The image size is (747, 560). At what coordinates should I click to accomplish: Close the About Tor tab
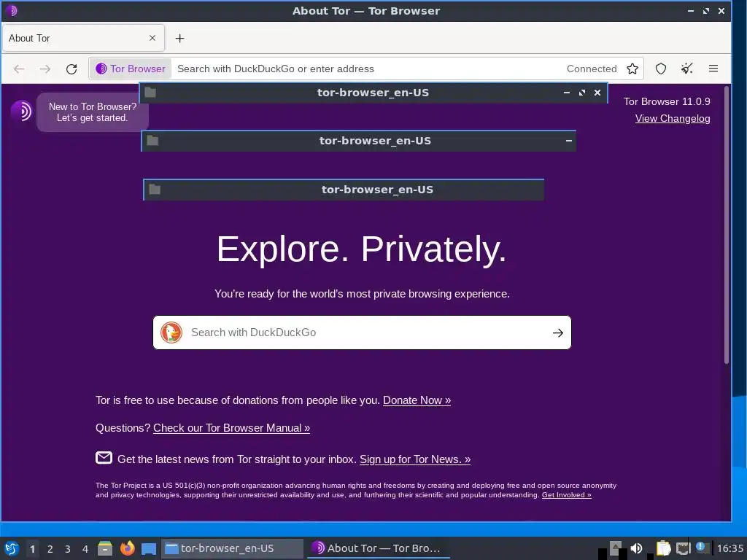[x=152, y=38]
